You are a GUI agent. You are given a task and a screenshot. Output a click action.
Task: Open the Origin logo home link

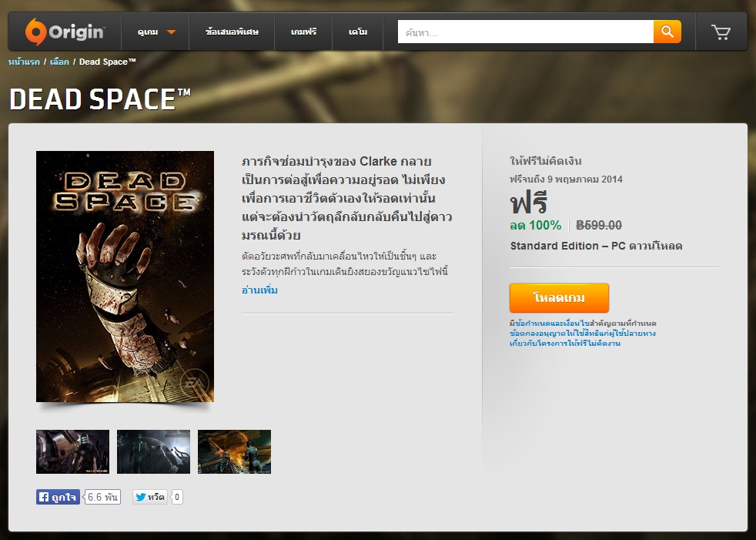tap(65, 32)
